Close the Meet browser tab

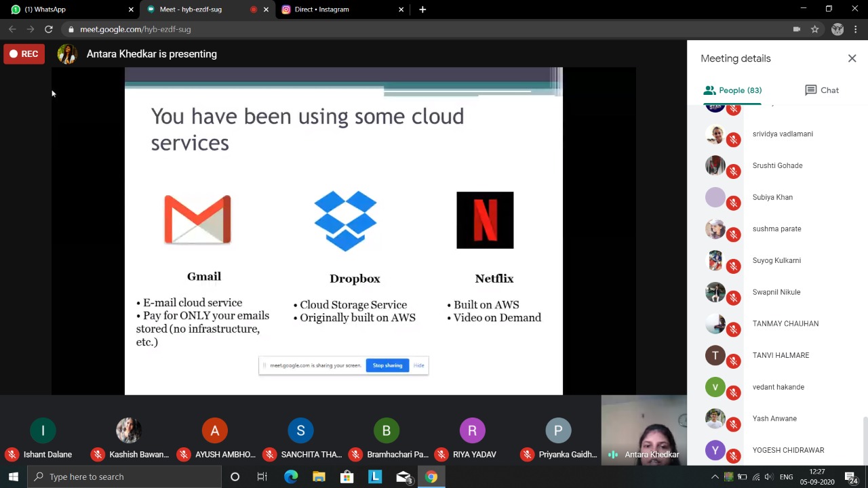(266, 9)
